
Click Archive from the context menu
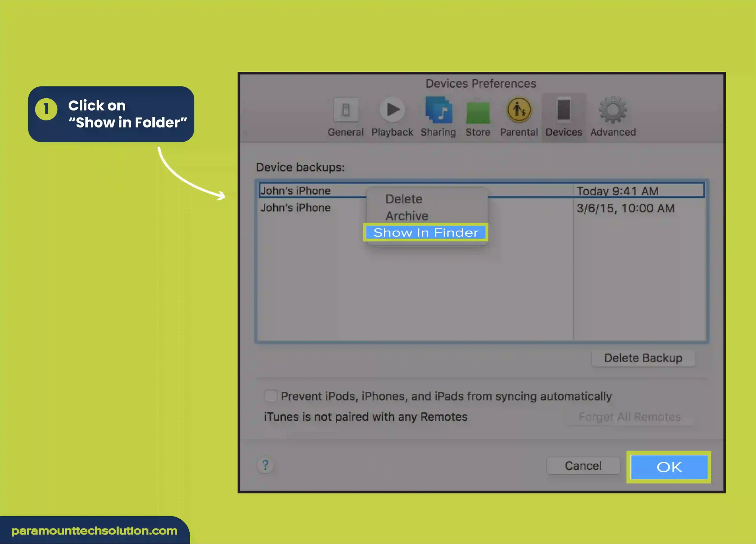[x=406, y=215]
